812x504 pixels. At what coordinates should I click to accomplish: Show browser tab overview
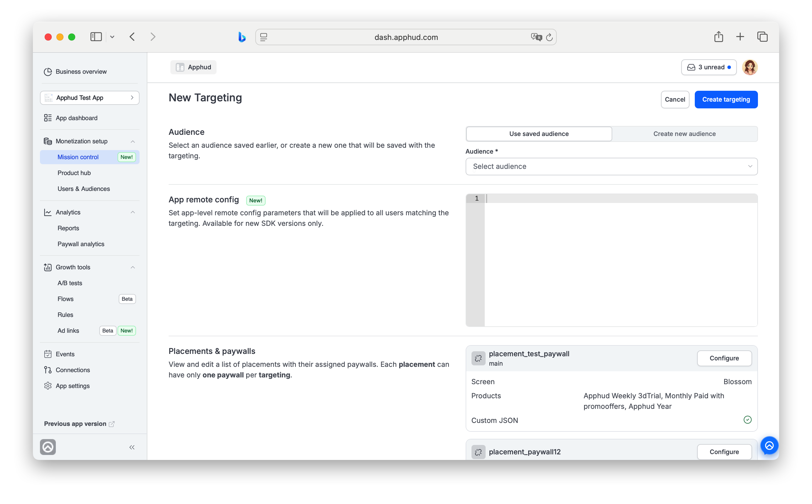[x=762, y=37]
